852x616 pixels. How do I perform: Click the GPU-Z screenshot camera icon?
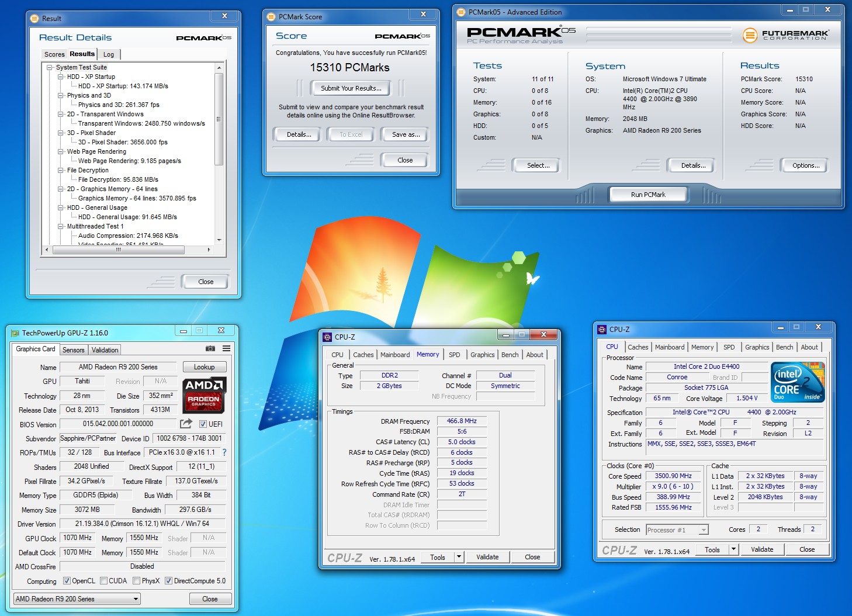pos(210,348)
